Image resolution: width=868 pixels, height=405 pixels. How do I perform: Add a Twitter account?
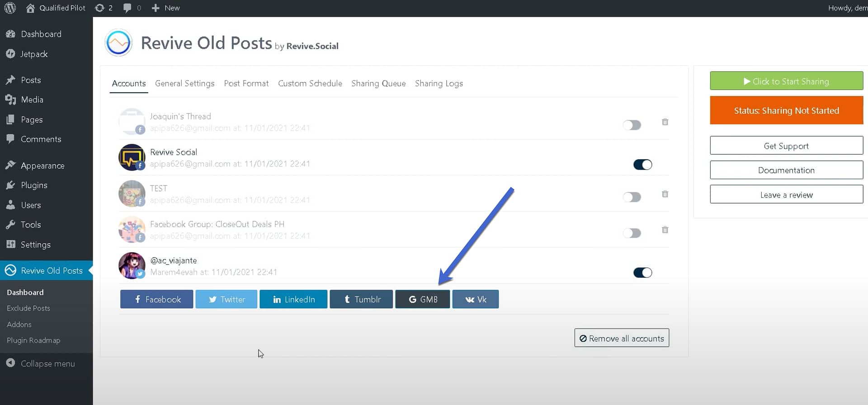[226, 299]
